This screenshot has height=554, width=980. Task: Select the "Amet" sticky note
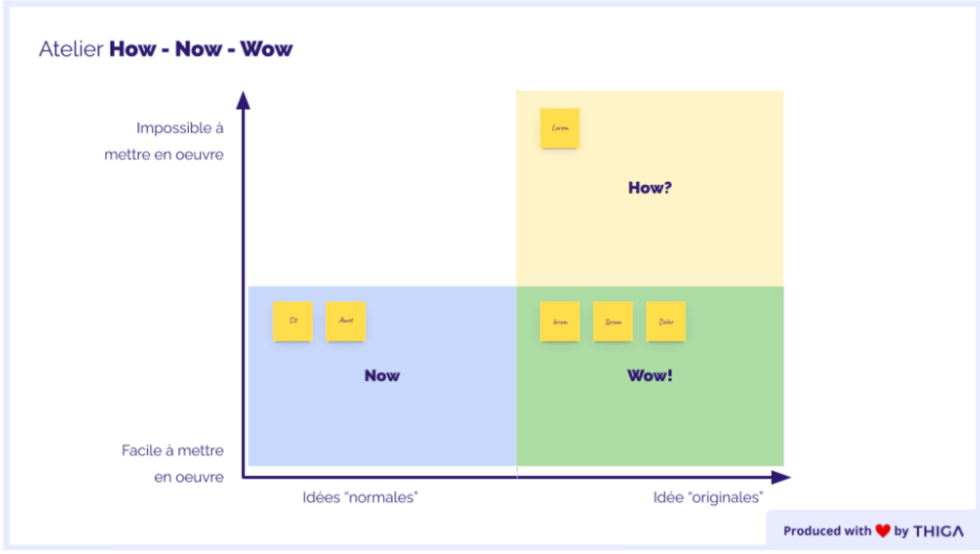click(346, 321)
